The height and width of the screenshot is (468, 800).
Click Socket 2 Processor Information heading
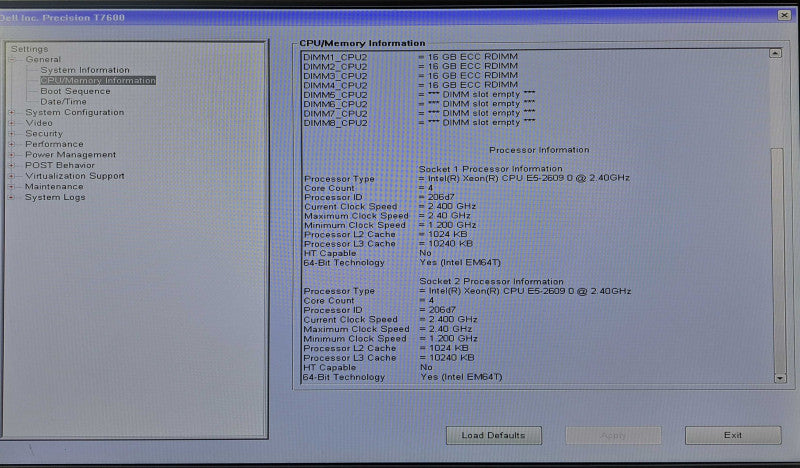tap(491, 281)
